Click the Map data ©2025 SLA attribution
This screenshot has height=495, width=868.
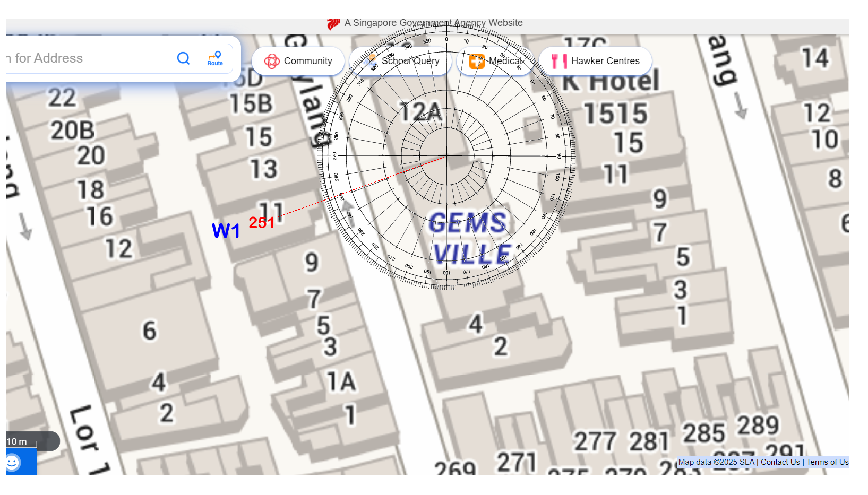(716, 462)
